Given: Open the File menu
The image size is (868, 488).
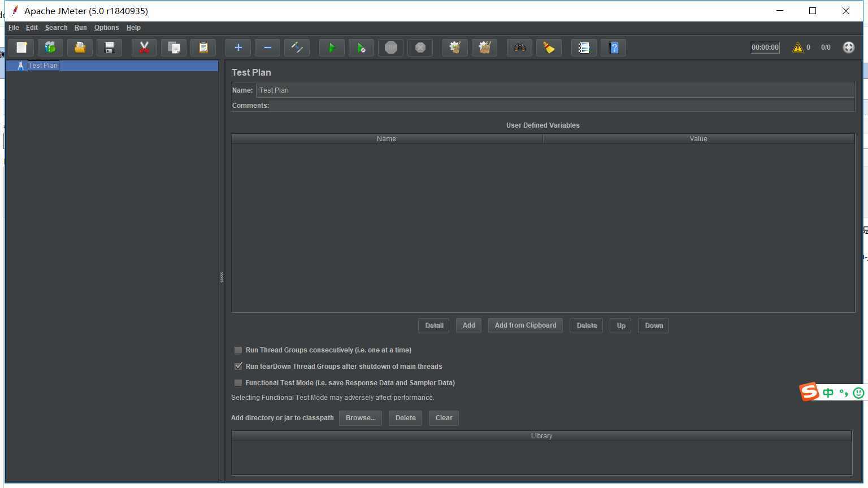Looking at the screenshot, I should tap(14, 28).
